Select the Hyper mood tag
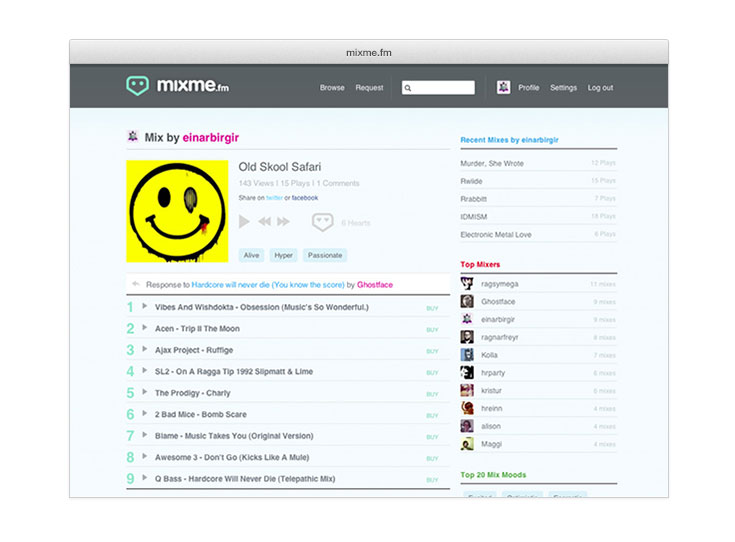The image size is (735, 542). click(x=284, y=255)
